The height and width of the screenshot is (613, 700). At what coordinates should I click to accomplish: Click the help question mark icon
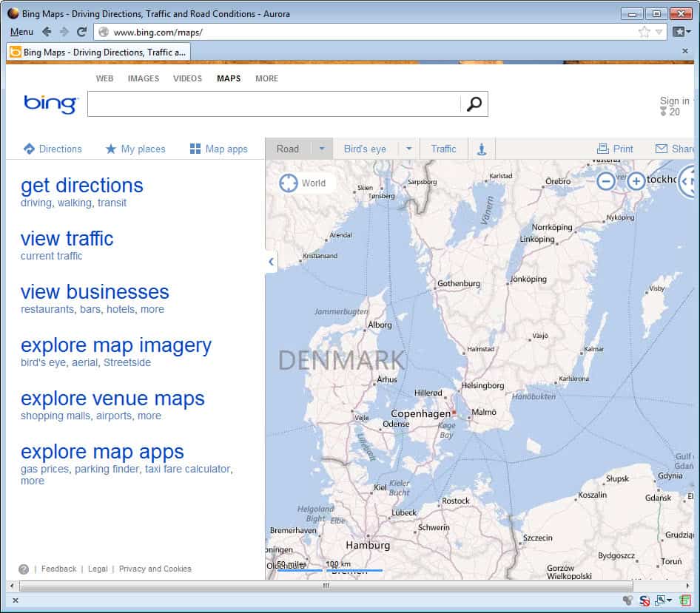click(x=24, y=569)
